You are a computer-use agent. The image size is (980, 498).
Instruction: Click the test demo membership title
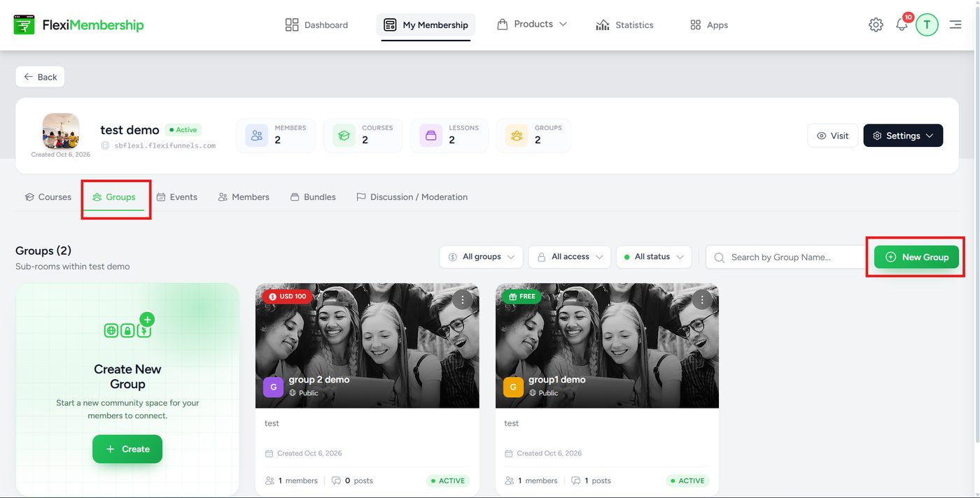(x=129, y=129)
